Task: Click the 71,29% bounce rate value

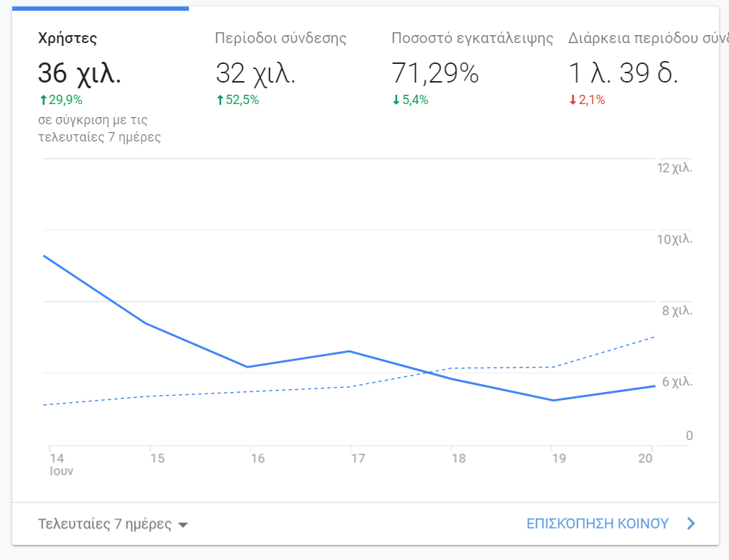Action: coord(435,73)
